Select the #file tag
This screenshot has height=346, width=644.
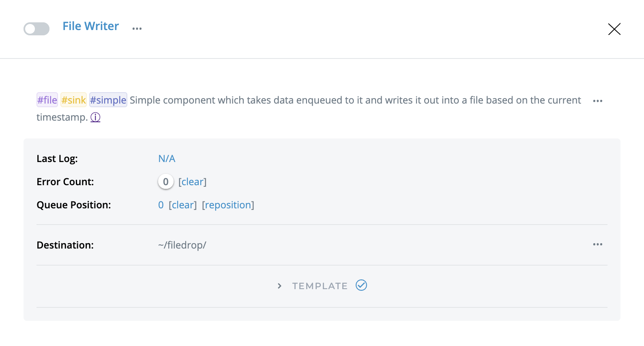click(x=47, y=100)
